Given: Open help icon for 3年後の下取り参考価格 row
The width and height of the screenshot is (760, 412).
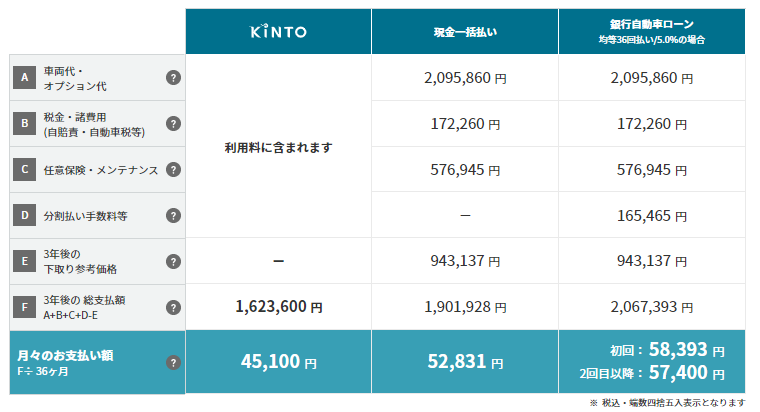Looking at the screenshot, I should [x=173, y=262].
